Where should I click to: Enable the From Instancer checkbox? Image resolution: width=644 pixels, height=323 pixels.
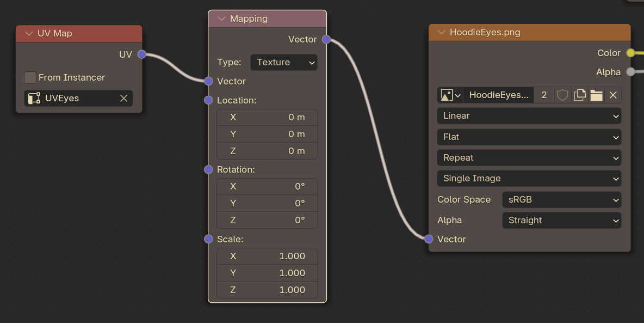tap(30, 77)
